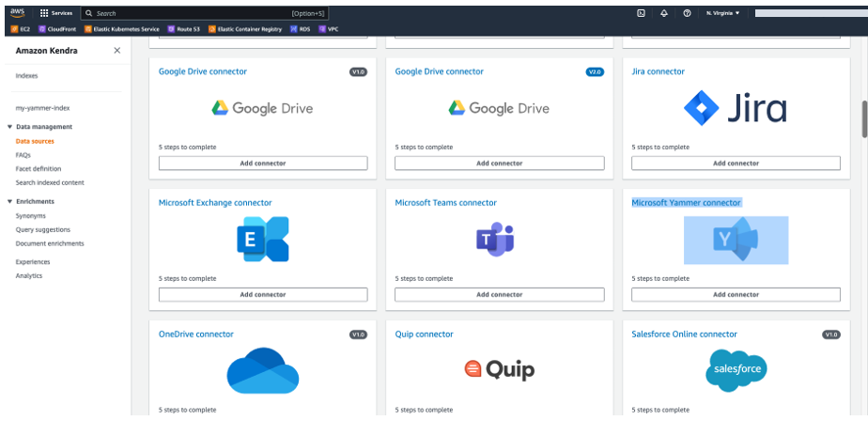Open the EC2 bookmark

tap(21, 29)
